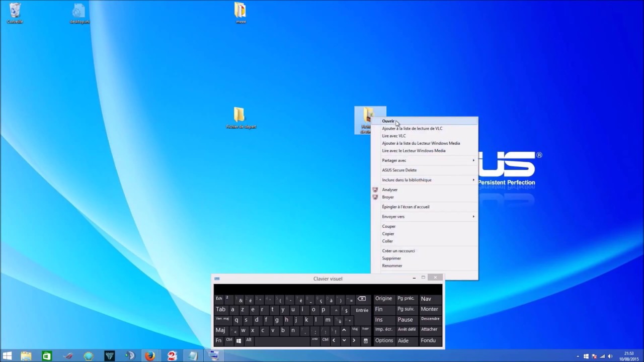Open the dark winged-logo taskbar icon
The width and height of the screenshot is (644, 362).
coord(109,356)
